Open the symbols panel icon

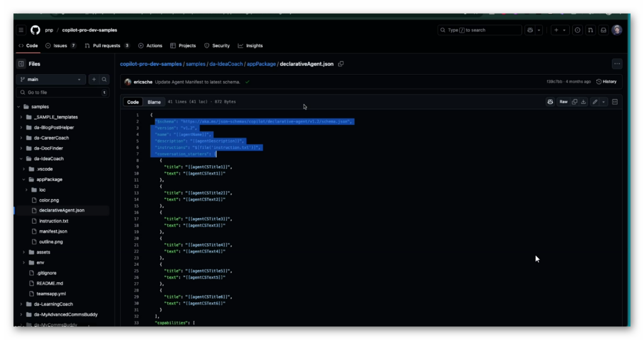(x=615, y=102)
